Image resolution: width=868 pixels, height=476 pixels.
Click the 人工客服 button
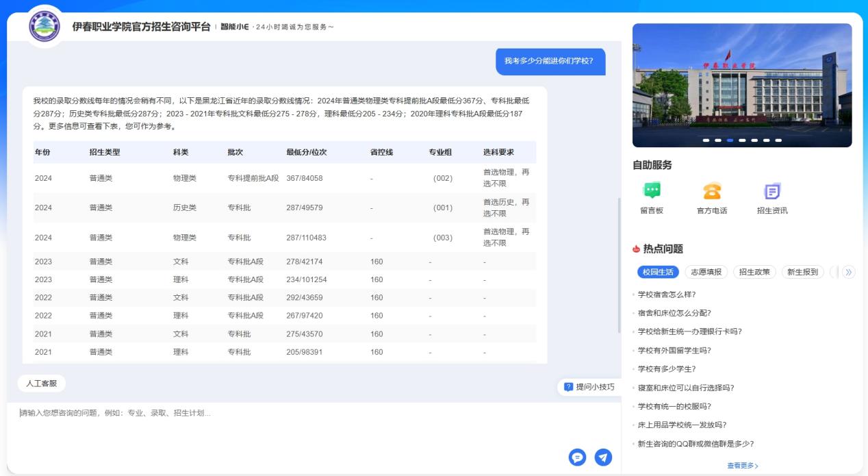[41, 384]
